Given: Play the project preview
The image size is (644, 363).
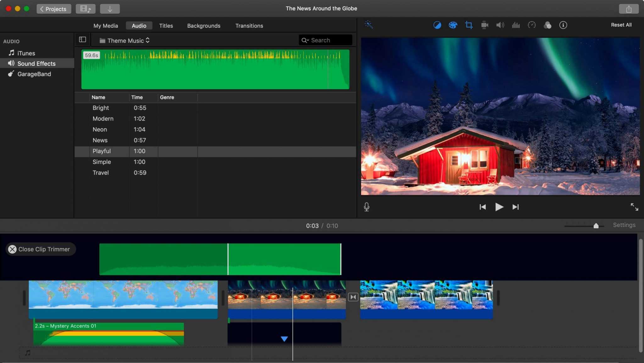Looking at the screenshot, I should pos(499,207).
